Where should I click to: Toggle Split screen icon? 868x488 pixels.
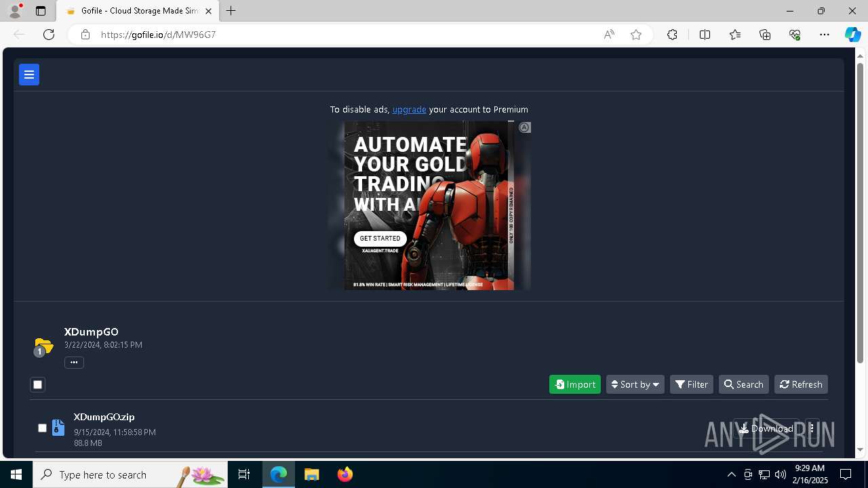tap(705, 35)
